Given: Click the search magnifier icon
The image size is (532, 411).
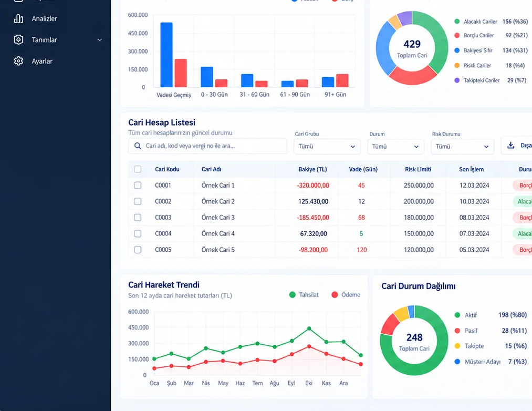Looking at the screenshot, I should click(x=138, y=146).
